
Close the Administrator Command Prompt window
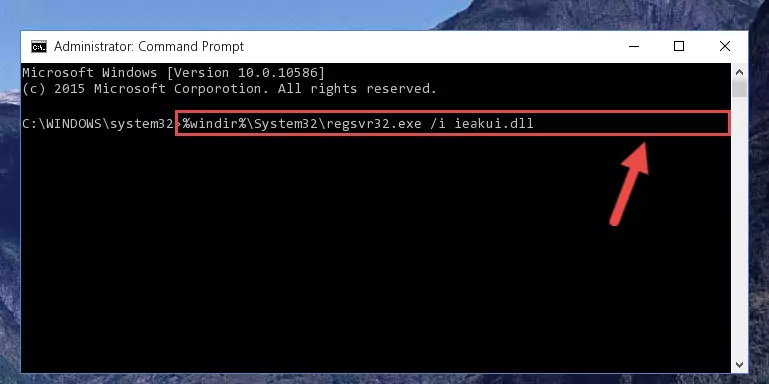[x=724, y=47]
